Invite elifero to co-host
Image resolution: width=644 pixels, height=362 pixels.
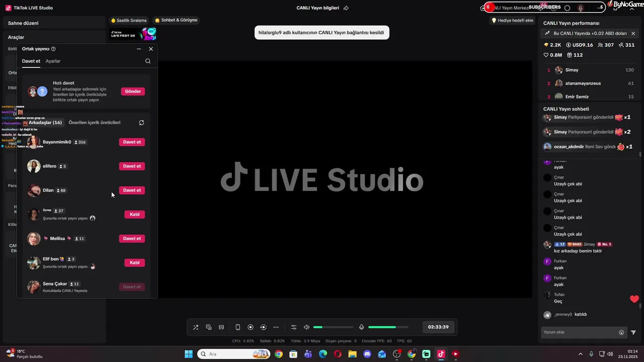click(x=132, y=166)
